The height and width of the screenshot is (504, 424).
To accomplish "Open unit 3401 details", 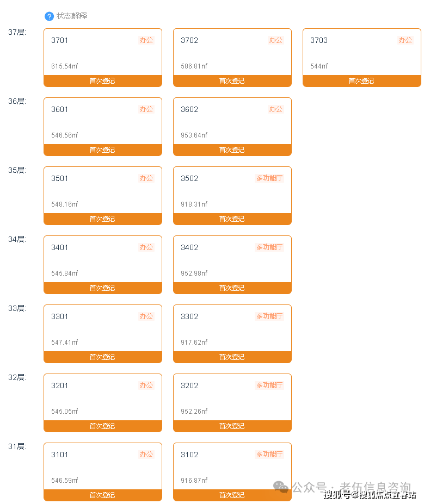I will pos(102,260).
